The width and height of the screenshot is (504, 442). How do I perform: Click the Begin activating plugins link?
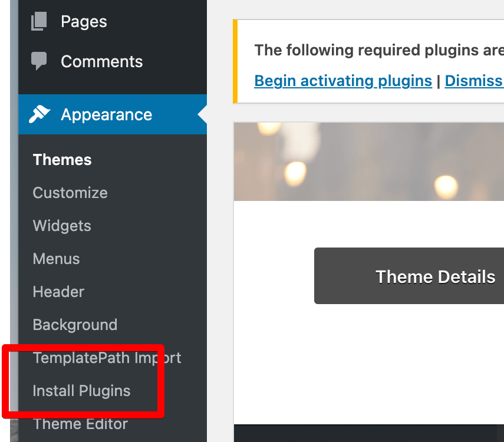coord(343,80)
